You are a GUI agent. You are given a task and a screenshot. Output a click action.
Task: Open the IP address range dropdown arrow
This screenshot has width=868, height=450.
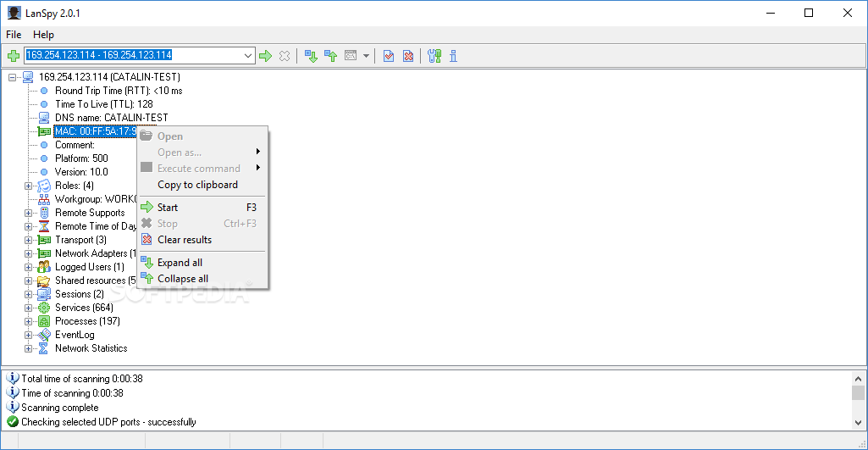click(249, 55)
